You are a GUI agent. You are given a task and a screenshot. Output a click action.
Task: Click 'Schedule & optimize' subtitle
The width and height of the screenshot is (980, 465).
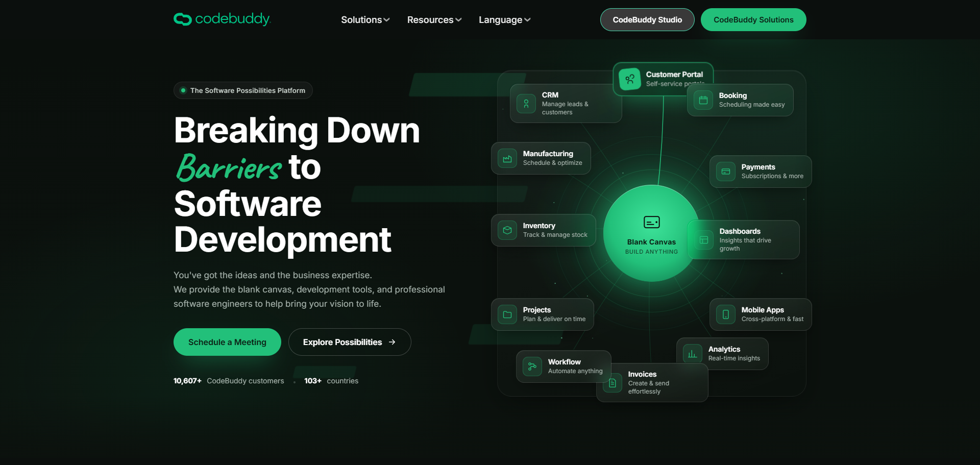pos(552,163)
